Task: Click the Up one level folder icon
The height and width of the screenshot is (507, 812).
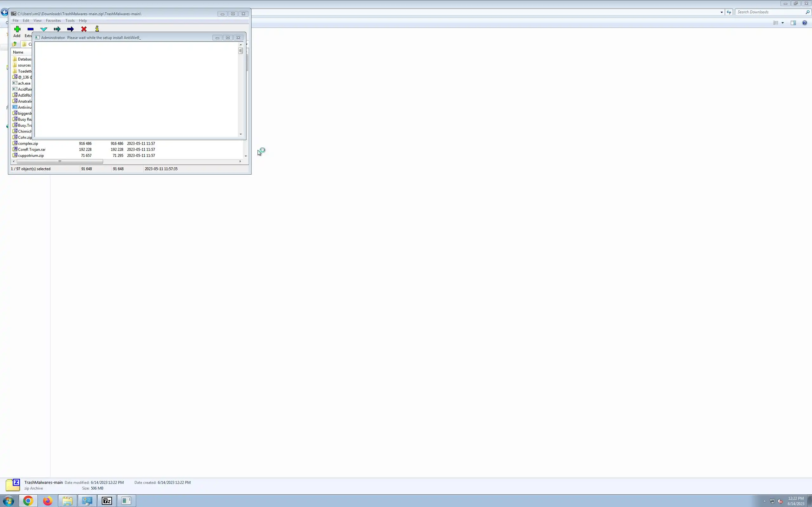Action: click(14, 44)
